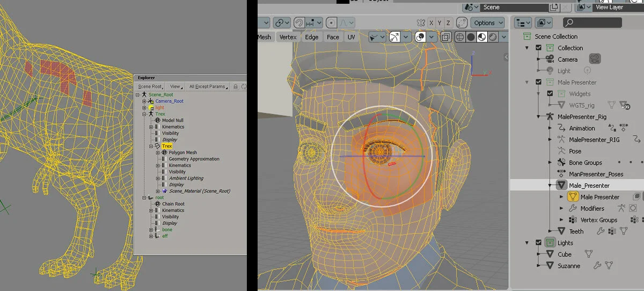Click camera data icon beside Camera
The height and width of the screenshot is (291, 644).
pos(594,59)
